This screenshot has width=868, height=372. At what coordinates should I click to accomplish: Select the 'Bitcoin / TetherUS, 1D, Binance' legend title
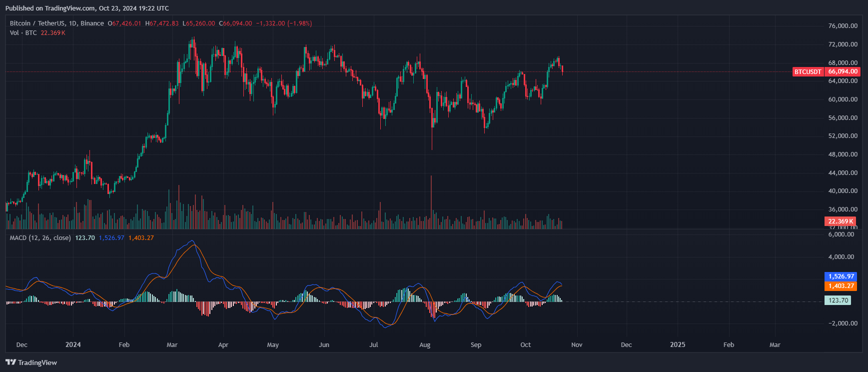point(57,23)
